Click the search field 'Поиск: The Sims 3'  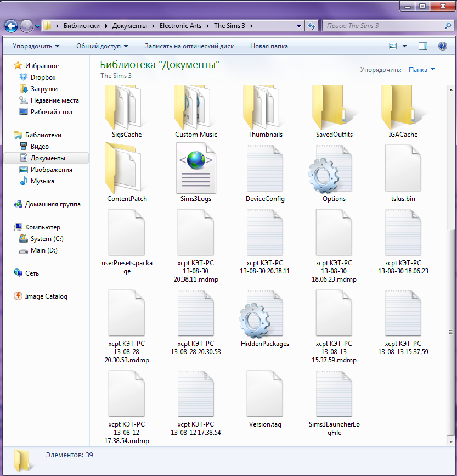coord(384,26)
